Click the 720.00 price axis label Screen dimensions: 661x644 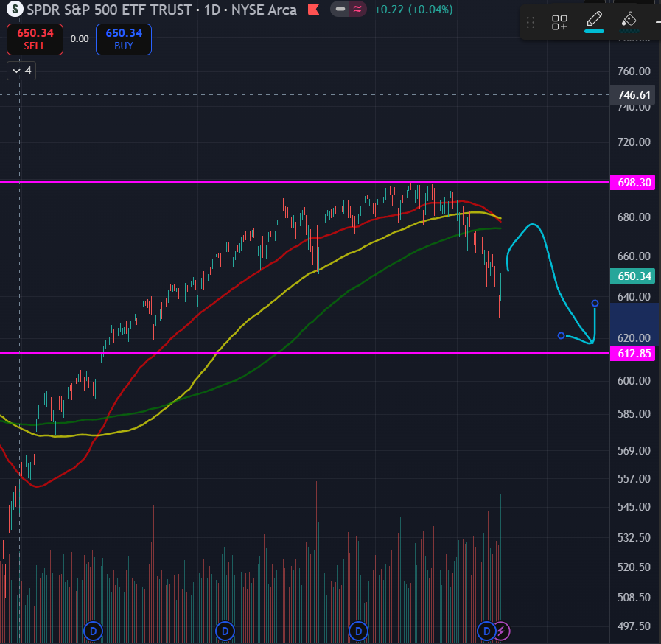pyautogui.click(x=634, y=142)
